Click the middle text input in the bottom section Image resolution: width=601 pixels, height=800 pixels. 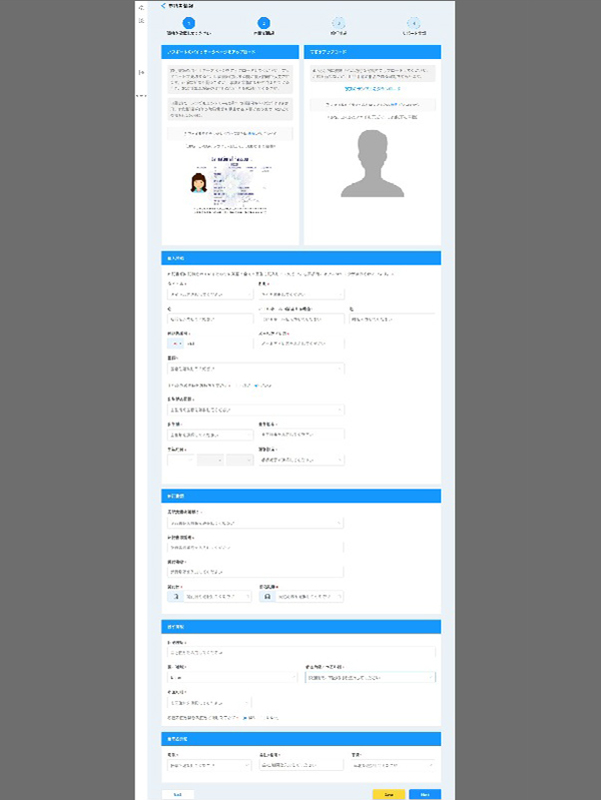tap(302, 765)
